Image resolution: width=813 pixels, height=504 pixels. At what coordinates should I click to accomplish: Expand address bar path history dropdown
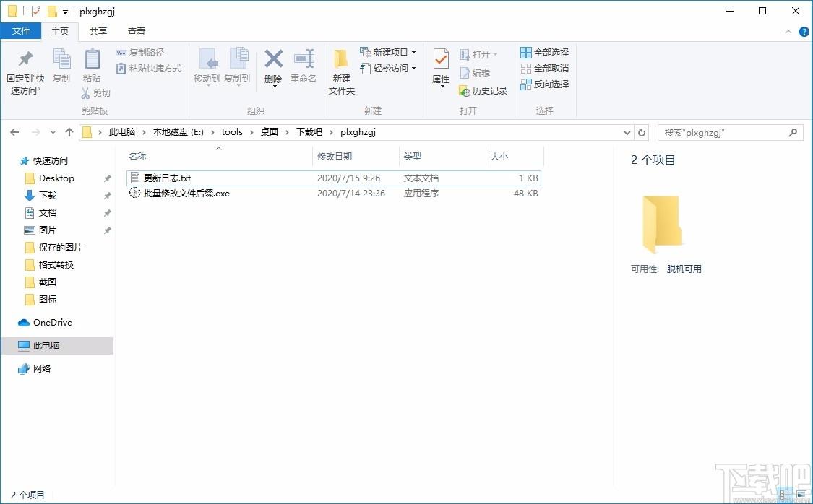(627, 132)
